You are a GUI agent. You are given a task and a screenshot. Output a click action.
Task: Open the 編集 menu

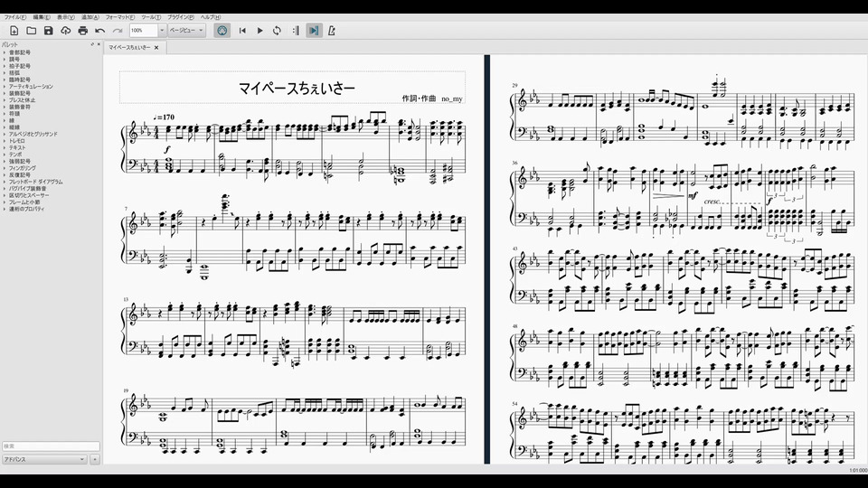(x=42, y=17)
